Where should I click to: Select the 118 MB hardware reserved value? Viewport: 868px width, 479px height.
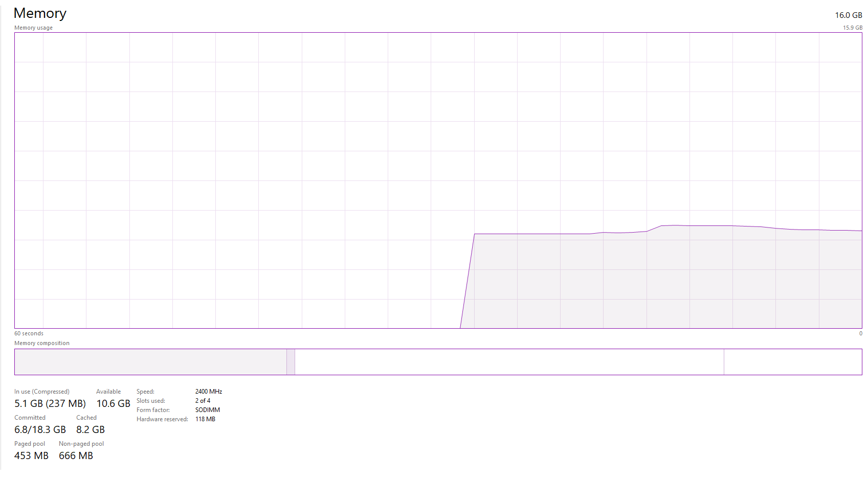click(x=205, y=419)
